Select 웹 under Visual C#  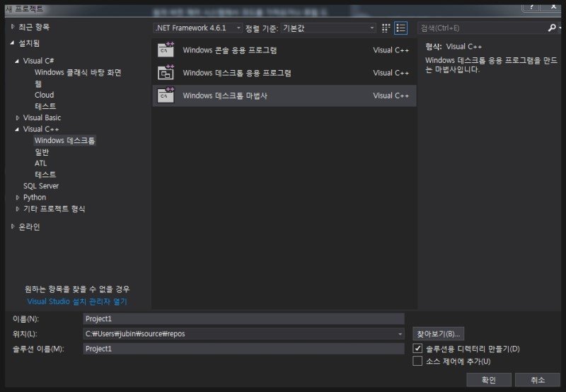pyautogui.click(x=38, y=83)
